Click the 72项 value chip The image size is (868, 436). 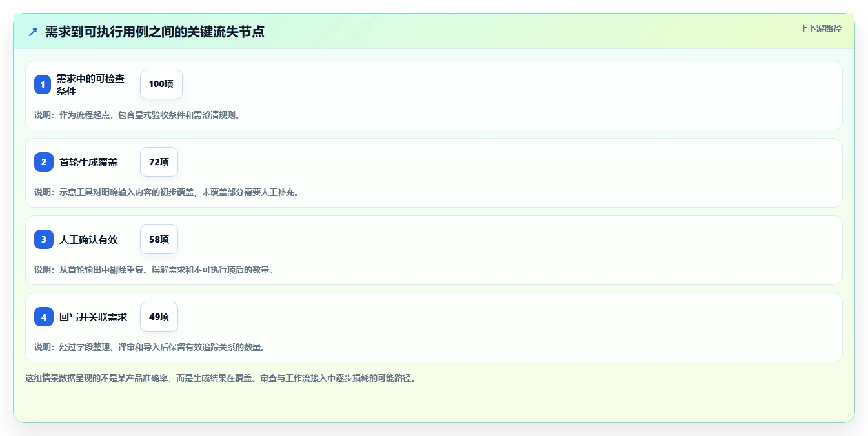(159, 162)
